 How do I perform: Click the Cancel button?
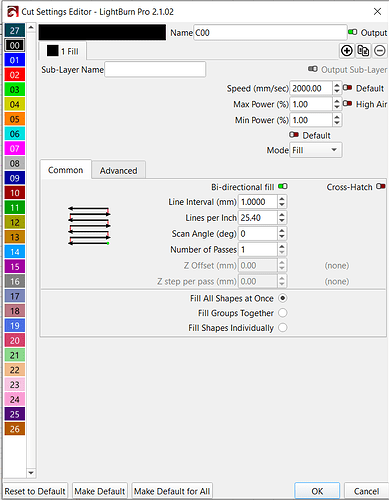[x=366, y=491]
